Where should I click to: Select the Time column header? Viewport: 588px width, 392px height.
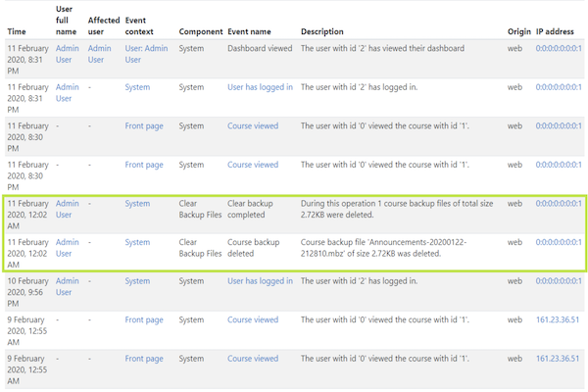pyautogui.click(x=17, y=31)
